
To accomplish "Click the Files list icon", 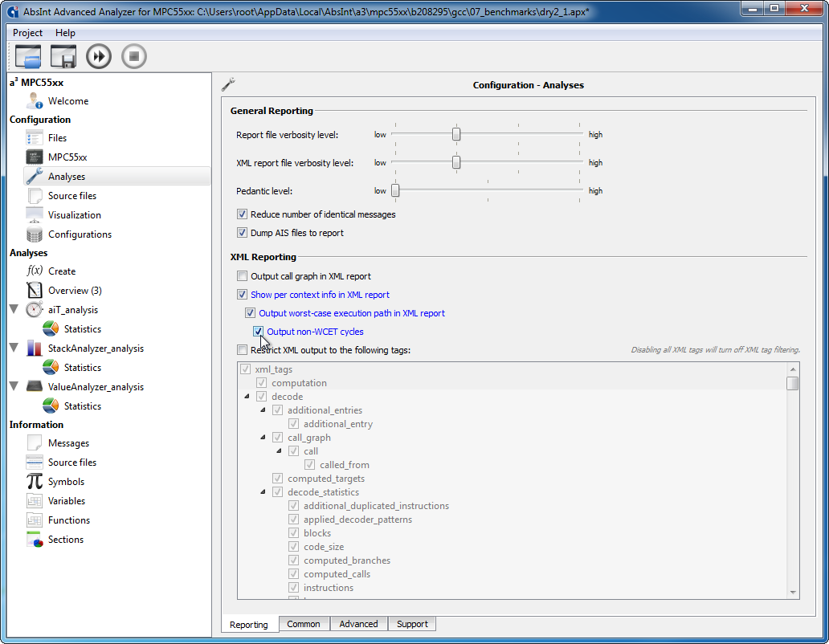I will coord(35,138).
